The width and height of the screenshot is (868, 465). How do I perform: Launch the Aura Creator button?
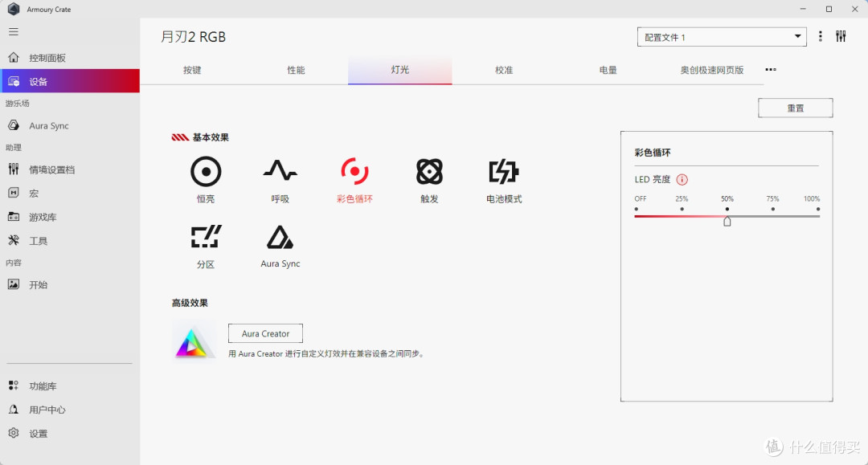click(x=266, y=333)
